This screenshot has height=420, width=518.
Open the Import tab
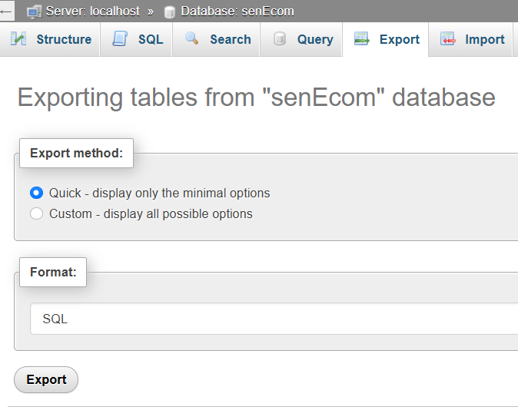[x=484, y=39]
